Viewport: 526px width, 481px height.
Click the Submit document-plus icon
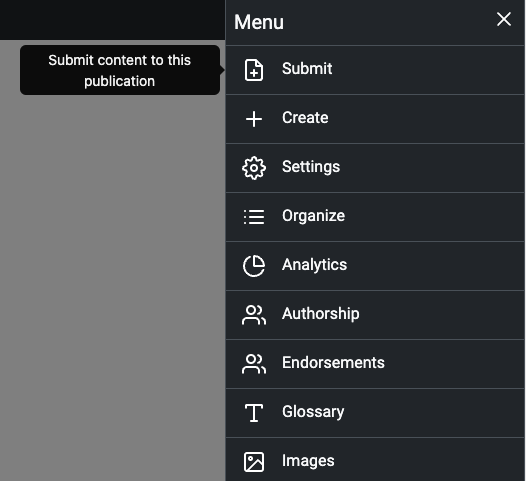coord(254,70)
